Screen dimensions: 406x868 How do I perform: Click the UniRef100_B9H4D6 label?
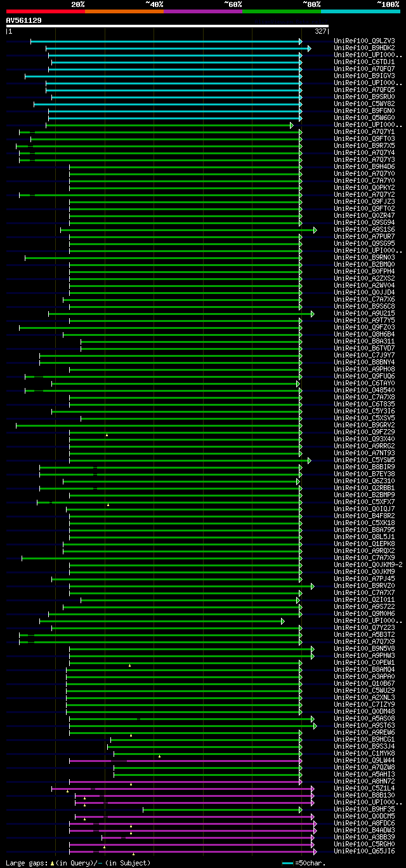coord(364,167)
